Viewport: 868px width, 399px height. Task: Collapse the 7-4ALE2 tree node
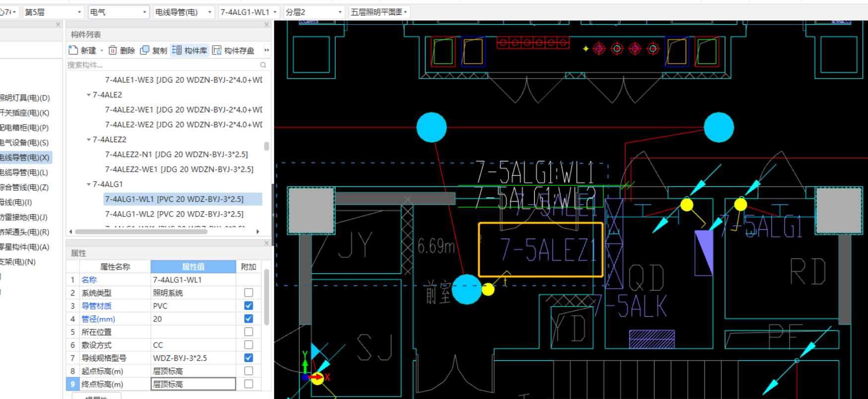[x=89, y=95]
